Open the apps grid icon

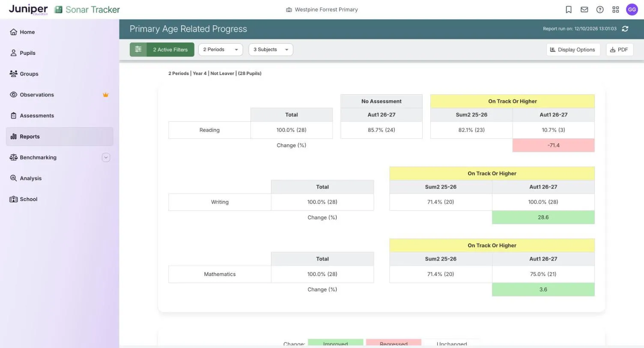(616, 9)
